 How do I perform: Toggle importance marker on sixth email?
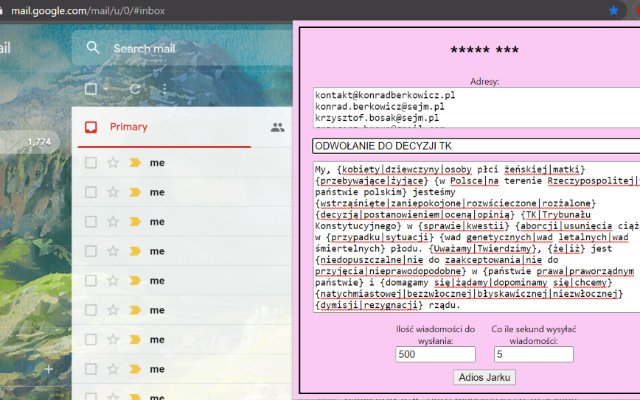[x=135, y=310]
